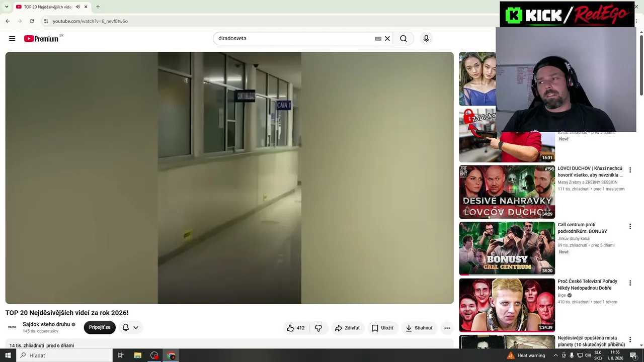Open Call centrum proti podvodníkům title
644x362 pixels.
584,228
